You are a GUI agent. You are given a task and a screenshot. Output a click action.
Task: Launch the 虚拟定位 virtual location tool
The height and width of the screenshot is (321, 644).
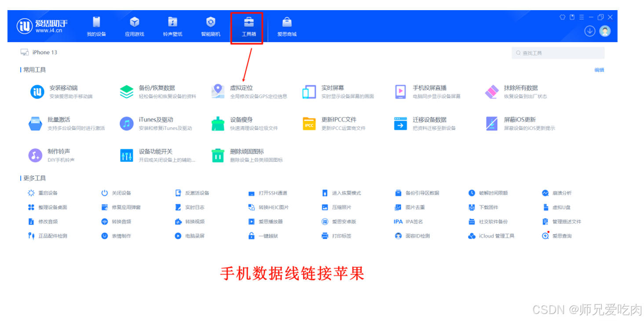pyautogui.click(x=249, y=92)
